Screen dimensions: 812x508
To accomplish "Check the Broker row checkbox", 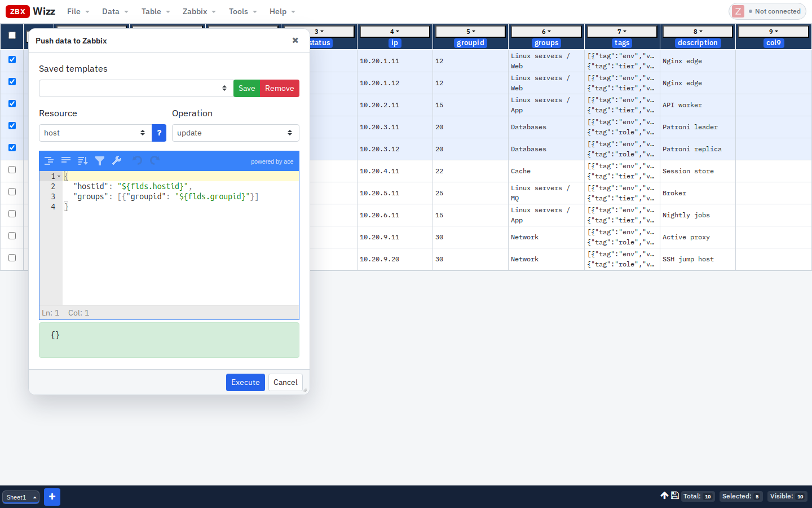I will [x=12, y=191].
